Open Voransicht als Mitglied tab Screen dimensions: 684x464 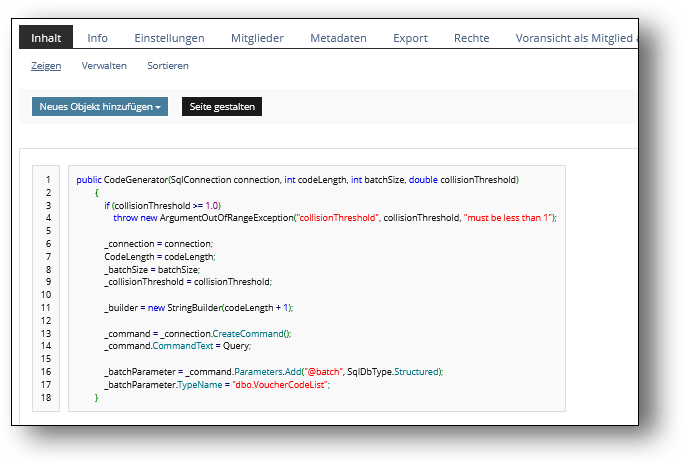coord(576,38)
